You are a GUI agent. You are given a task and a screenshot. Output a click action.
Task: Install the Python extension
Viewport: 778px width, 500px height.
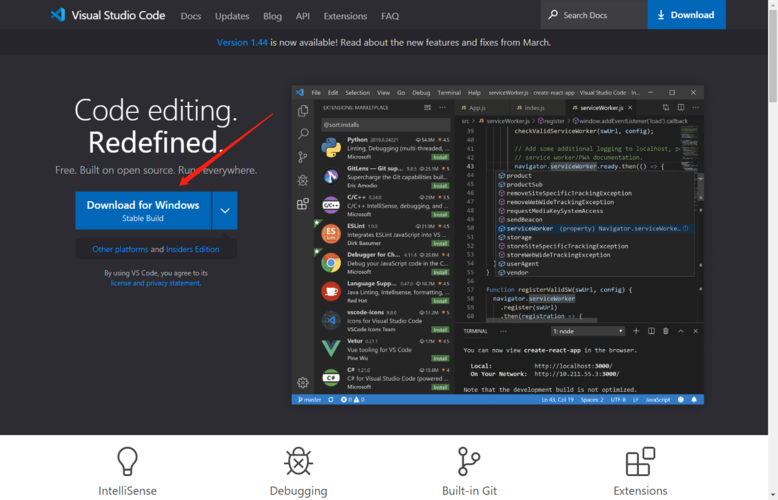click(x=440, y=157)
